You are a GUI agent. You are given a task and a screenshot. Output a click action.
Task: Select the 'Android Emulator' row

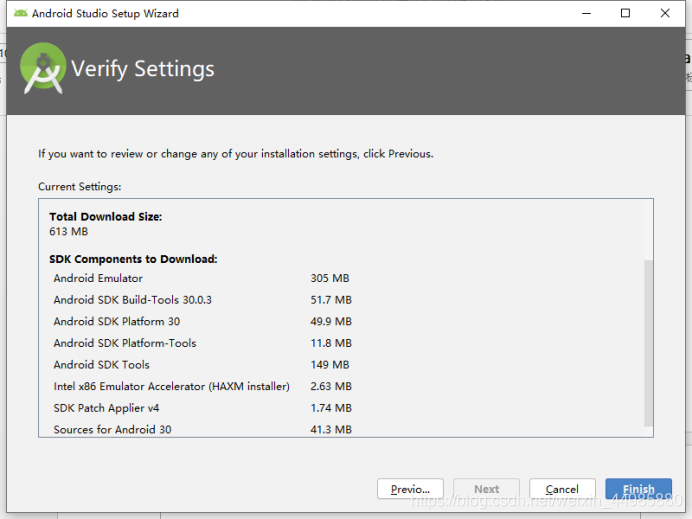98,278
